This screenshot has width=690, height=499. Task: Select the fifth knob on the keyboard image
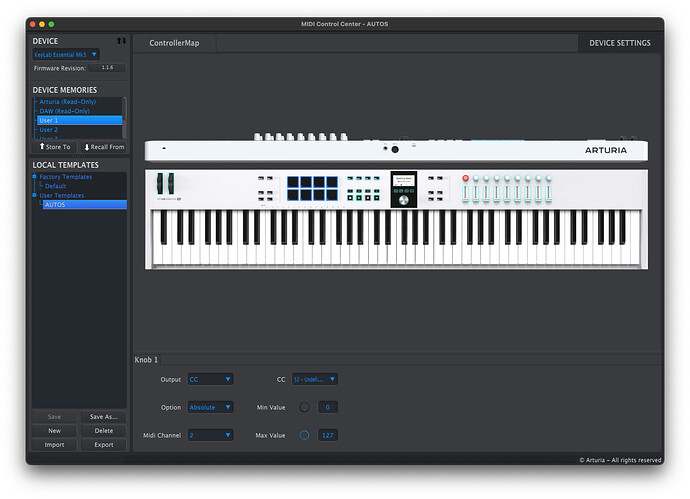(507, 178)
